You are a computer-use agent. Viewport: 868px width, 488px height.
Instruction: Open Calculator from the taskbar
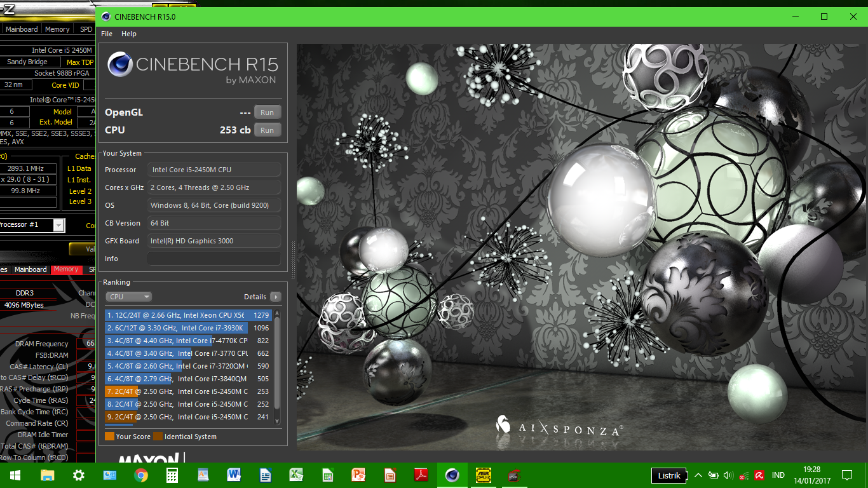[172, 475]
